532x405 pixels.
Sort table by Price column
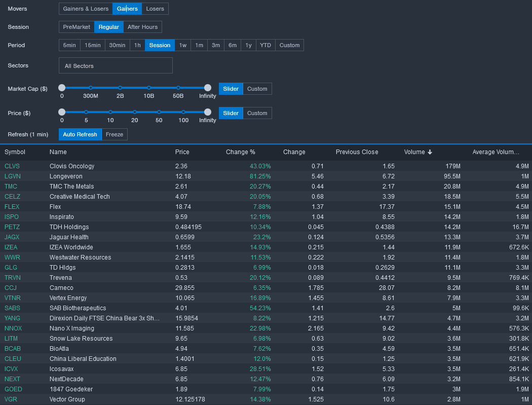pyautogui.click(x=182, y=152)
